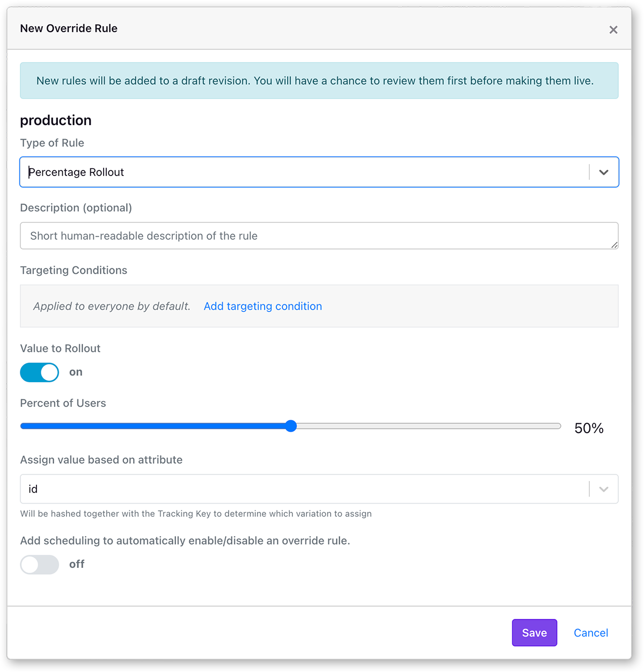Click the 50% percentage value label

click(x=589, y=428)
